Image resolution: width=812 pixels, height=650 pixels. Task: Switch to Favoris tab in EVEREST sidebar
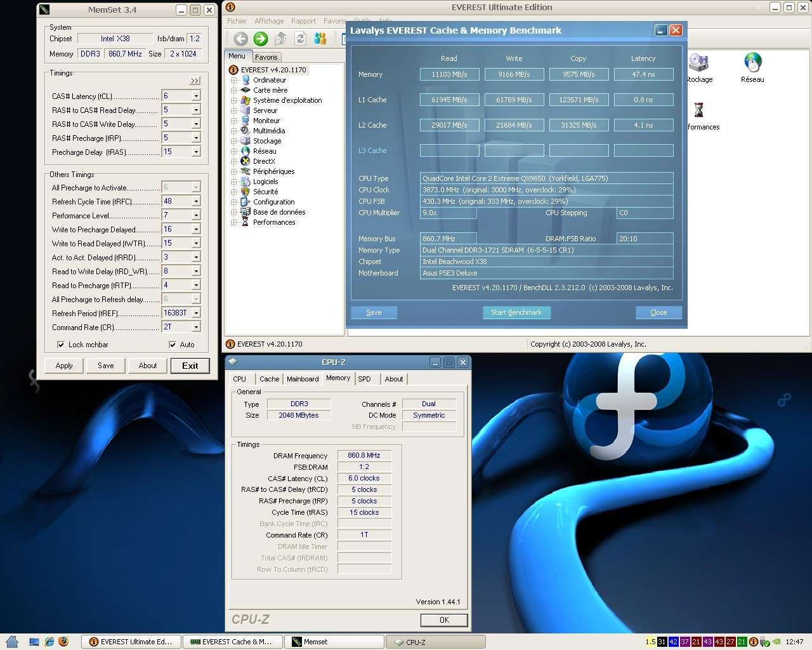coord(266,57)
